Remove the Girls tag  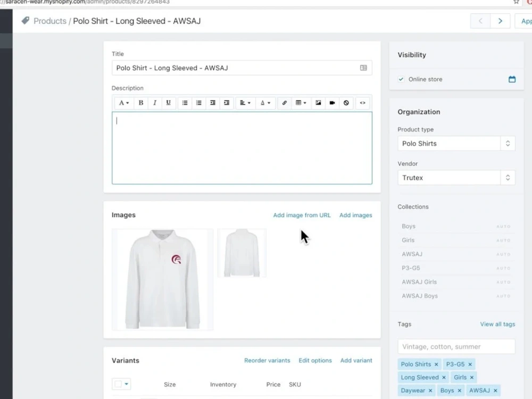pyautogui.click(x=471, y=377)
